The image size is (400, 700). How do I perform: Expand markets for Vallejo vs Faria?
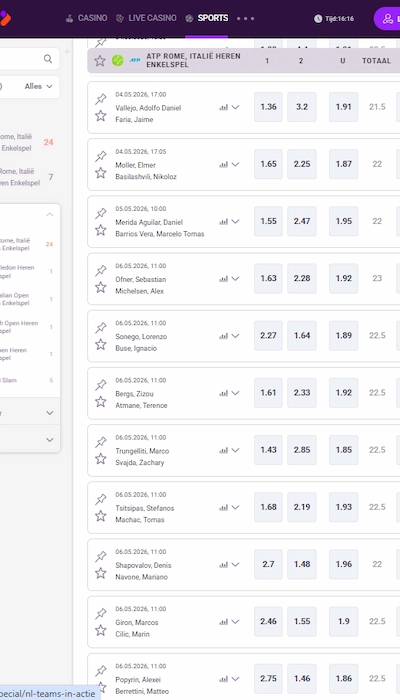pos(235,107)
